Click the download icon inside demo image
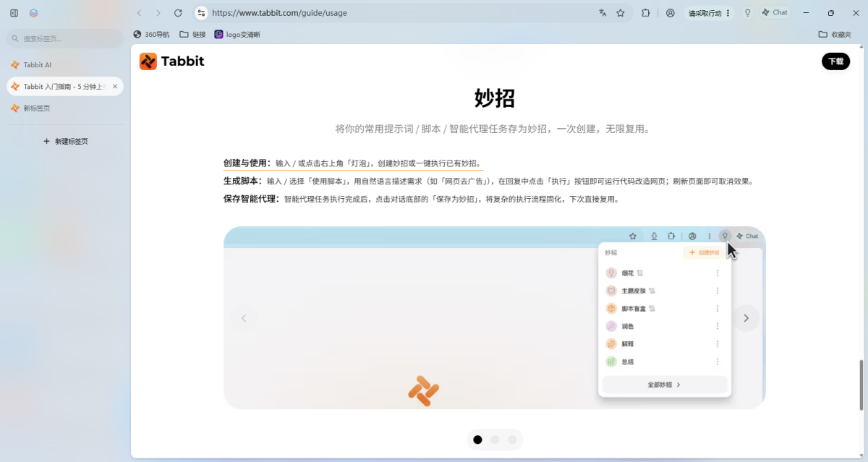Viewport: 868px width, 462px height. coord(654,236)
